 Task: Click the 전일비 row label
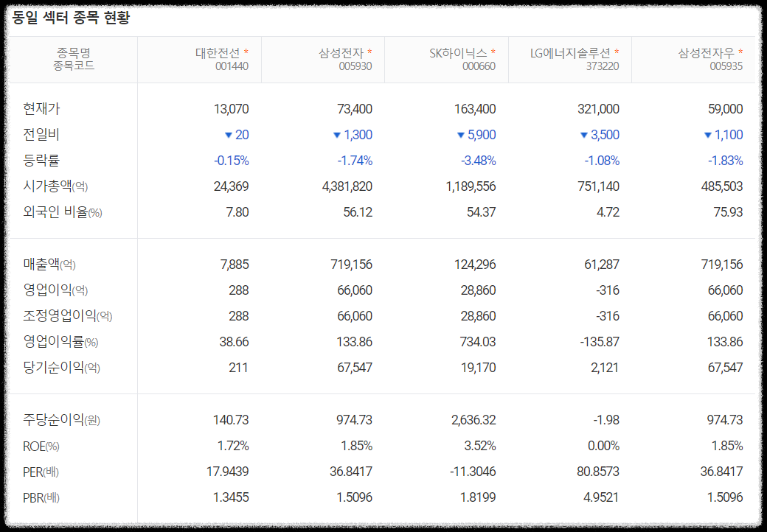[41, 134]
